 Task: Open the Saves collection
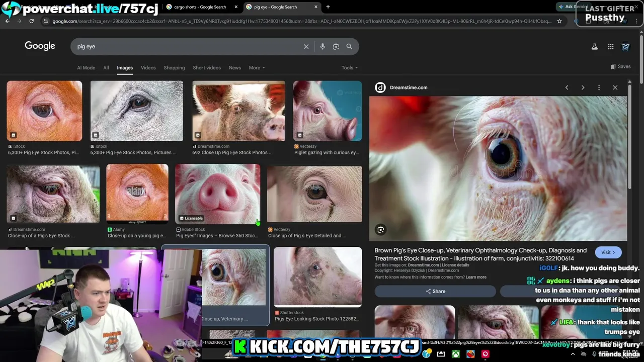click(620, 66)
